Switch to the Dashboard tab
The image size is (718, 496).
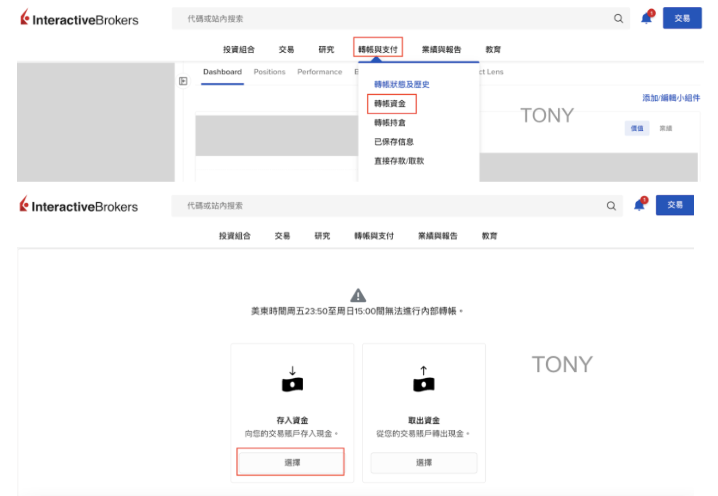tap(223, 72)
